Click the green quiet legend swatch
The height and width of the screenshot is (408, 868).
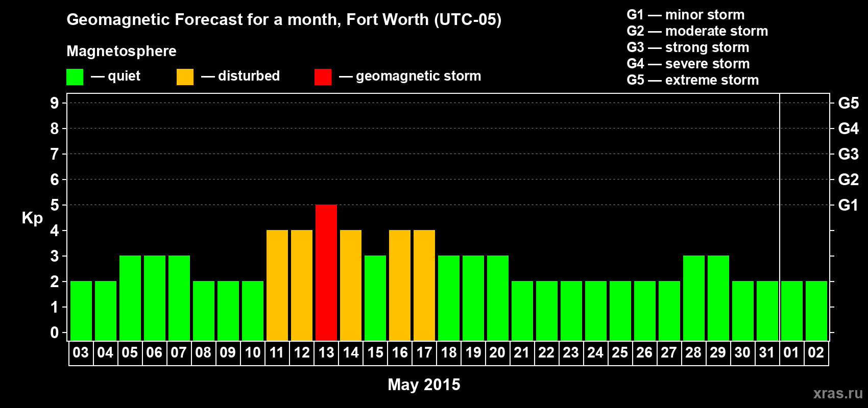click(75, 77)
